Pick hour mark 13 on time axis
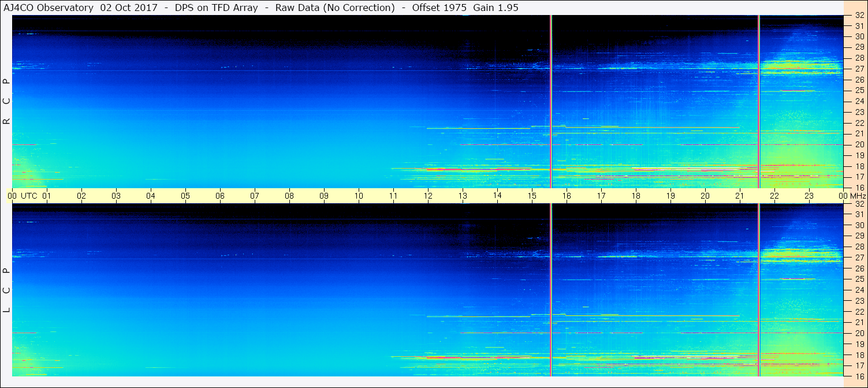 tap(463, 196)
